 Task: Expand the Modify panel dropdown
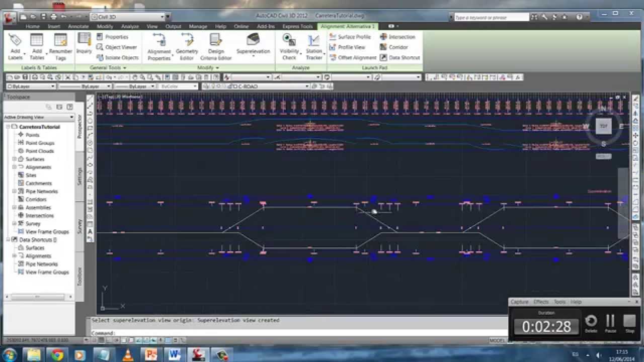coord(208,67)
